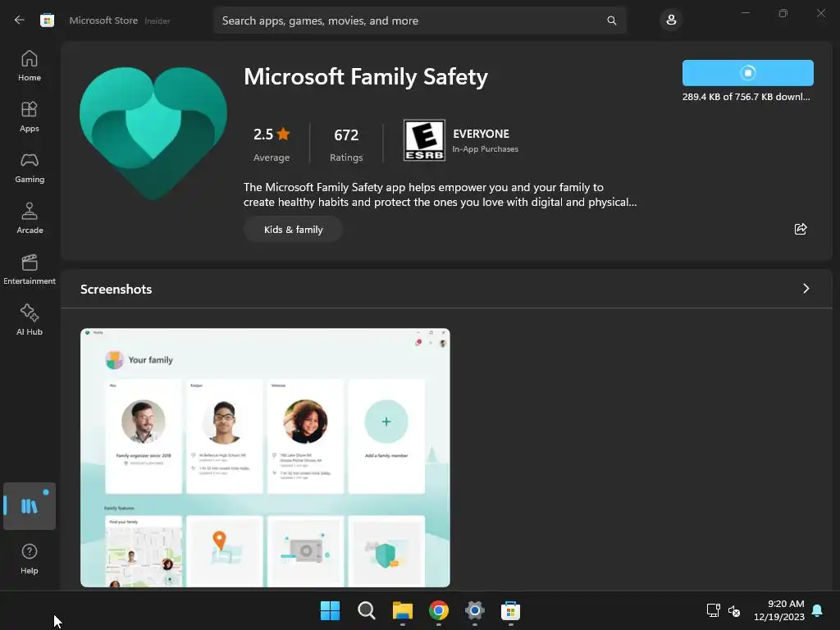Screen dimensions: 840x630
Task: Open the Library icon in the sidebar
Action: click(30, 506)
